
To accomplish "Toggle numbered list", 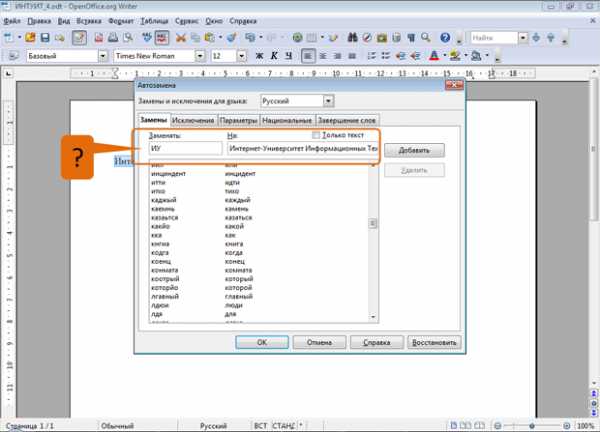I will point(371,56).
